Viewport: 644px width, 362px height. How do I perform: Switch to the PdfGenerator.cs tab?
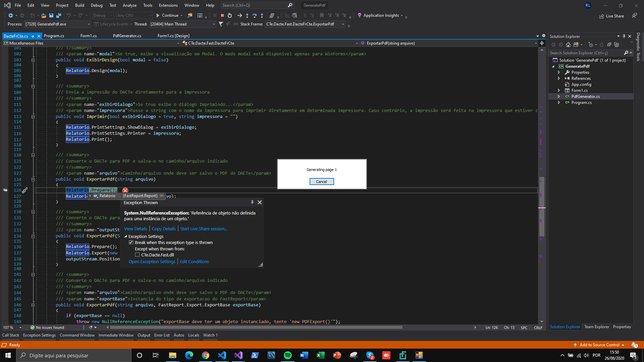(x=127, y=36)
